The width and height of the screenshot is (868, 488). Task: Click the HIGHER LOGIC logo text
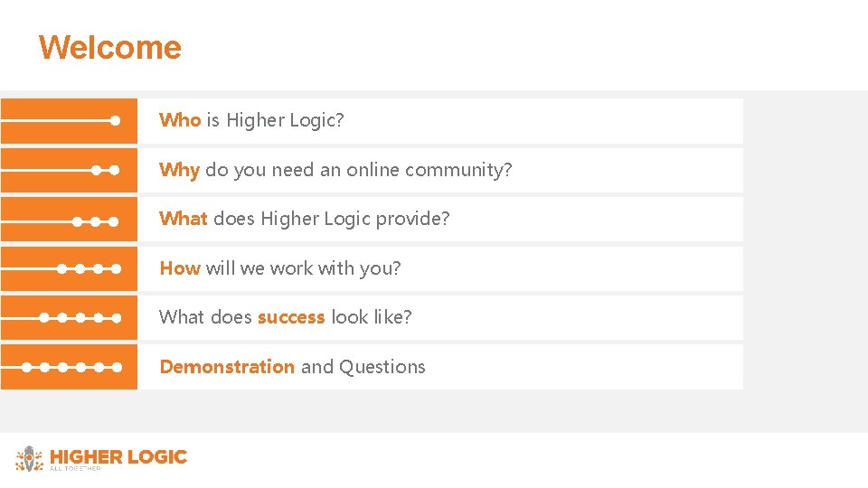coord(118,456)
